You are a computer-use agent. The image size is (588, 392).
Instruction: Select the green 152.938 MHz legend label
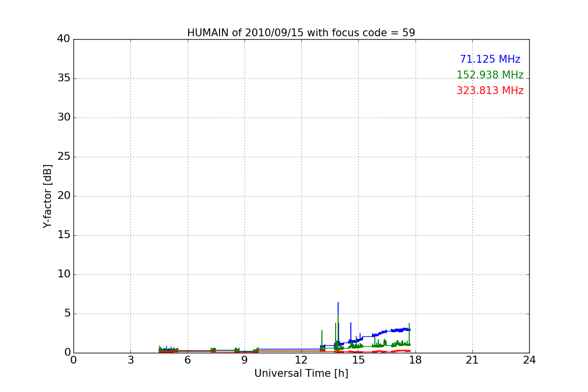tap(490, 75)
